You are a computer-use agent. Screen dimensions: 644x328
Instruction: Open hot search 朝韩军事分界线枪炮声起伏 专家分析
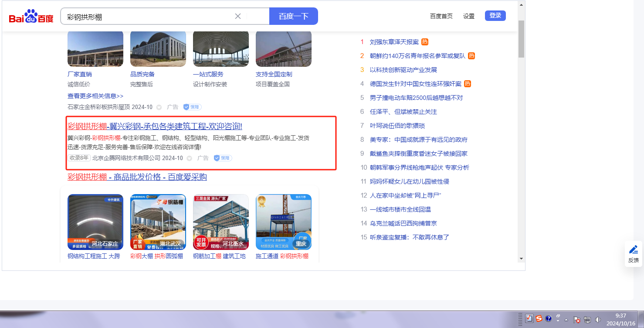(420, 167)
